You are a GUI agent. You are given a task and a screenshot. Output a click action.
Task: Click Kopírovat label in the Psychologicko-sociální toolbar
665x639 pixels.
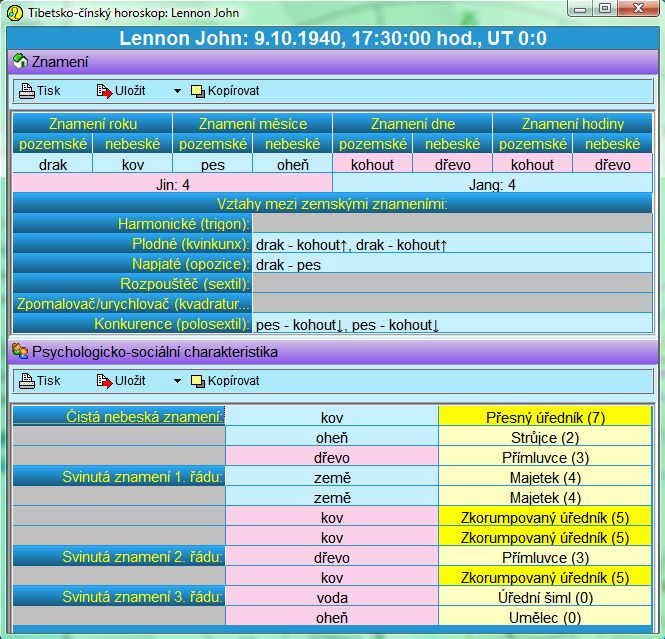(x=233, y=381)
